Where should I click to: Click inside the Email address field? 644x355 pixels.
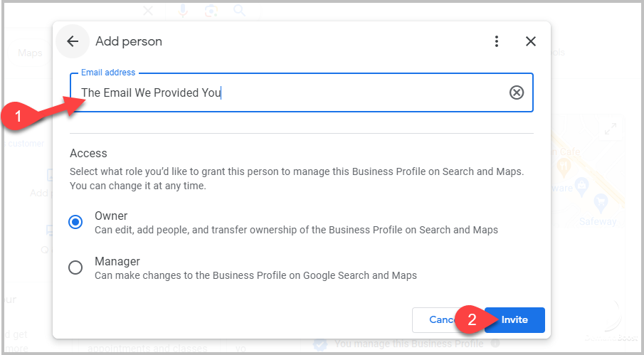click(285, 92)
